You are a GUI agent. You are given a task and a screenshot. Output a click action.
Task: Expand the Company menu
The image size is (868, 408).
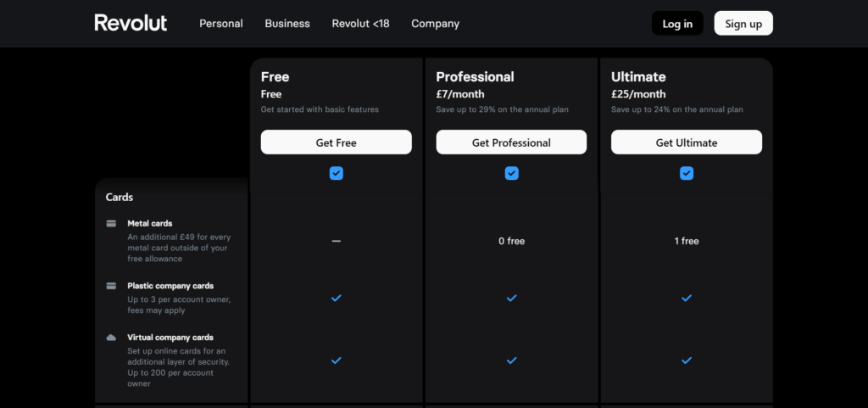[x=435, y=24]
